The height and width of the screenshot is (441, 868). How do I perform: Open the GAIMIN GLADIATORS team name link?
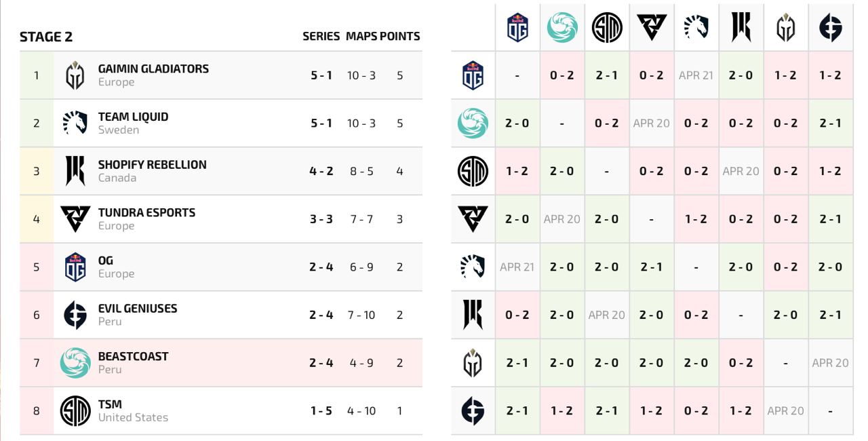click(153, 69)
